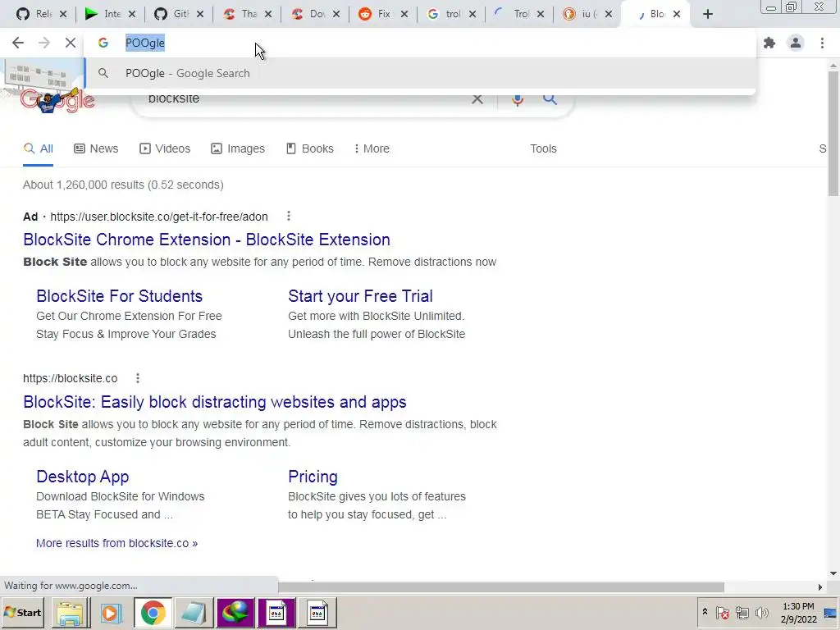Image resolution: width=840 pixels, height=630 pixels.
Task: Clear the blocksite search query
Action: tap(477, 99)
